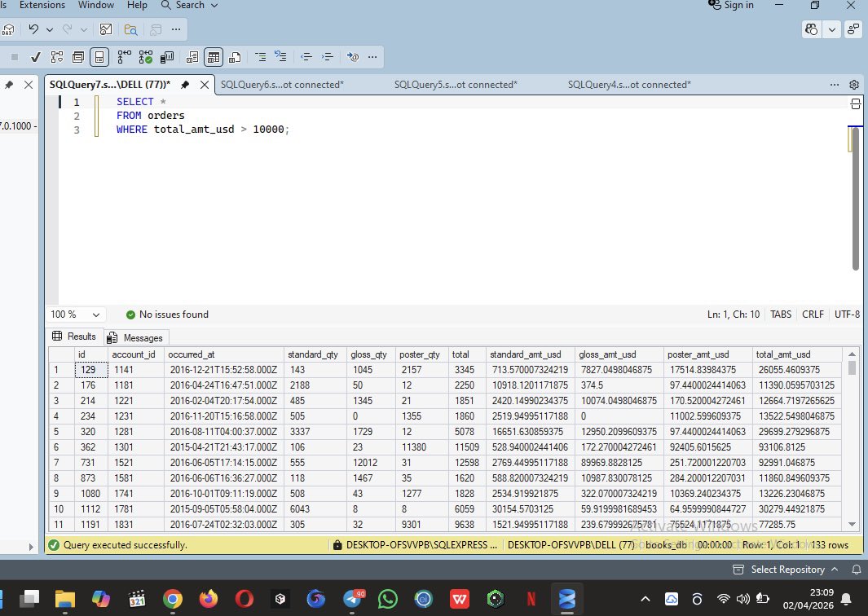Open the document tab settings gear
The height and width of the screenshot is (616, 868).
(854, 85)
